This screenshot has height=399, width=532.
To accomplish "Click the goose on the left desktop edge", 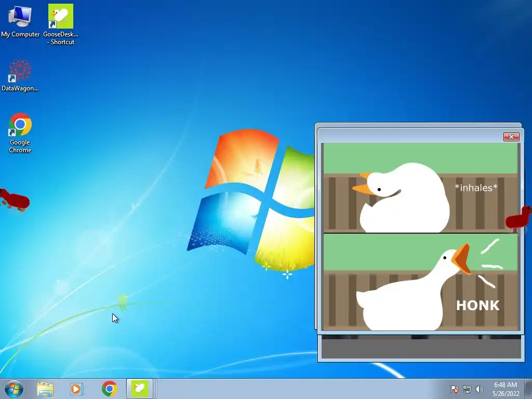I will point(14,200).
